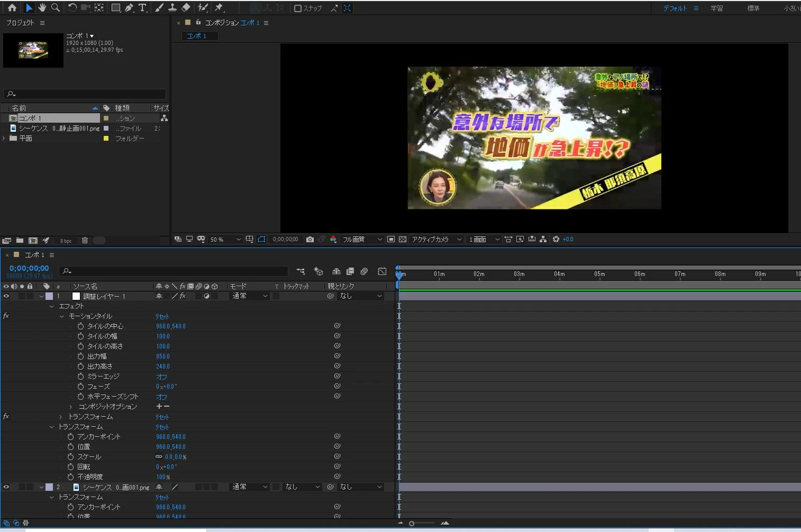Viewport: 801px width, 532px height.
Task: Toggle the motion blur enable icon in timeline
Action: 364,271
